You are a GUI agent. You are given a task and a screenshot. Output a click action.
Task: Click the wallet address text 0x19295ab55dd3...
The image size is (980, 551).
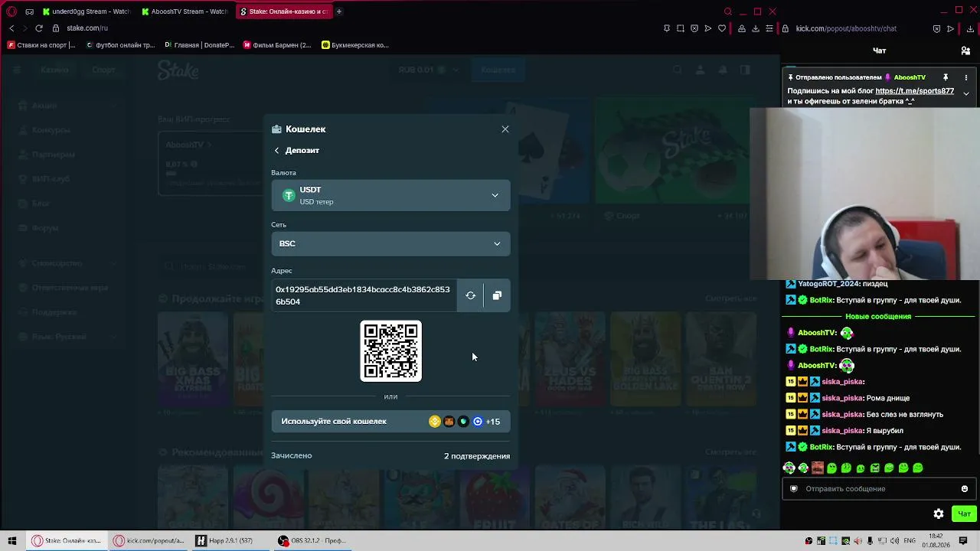[363, 295]
